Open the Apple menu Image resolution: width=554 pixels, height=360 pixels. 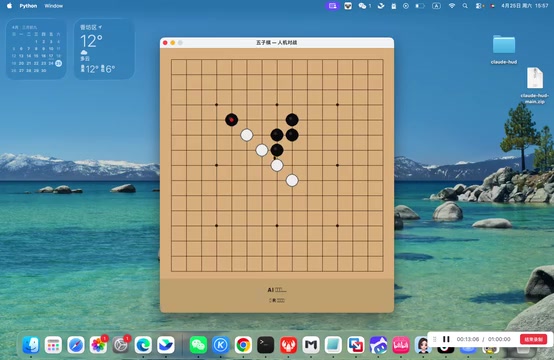pos(10,6)
